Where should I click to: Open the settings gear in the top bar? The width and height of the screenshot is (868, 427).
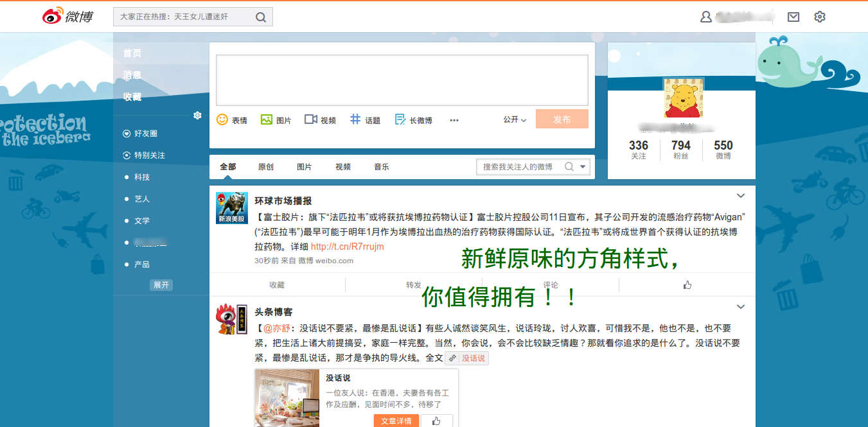(820, 17)
